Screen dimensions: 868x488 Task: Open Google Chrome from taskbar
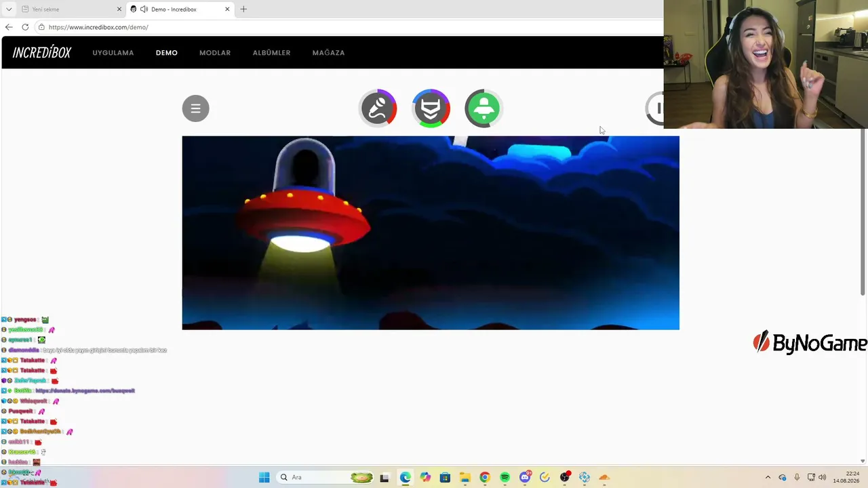click(484, 477)
